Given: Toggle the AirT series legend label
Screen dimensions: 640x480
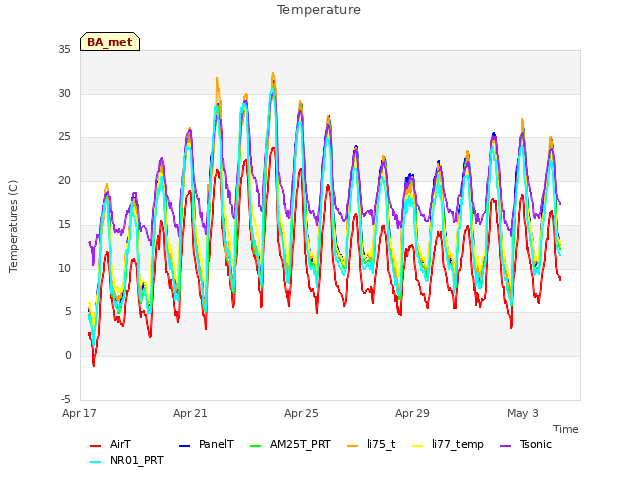Looking at the screenshot, I should pyautogui.click(x=120, y=444).
